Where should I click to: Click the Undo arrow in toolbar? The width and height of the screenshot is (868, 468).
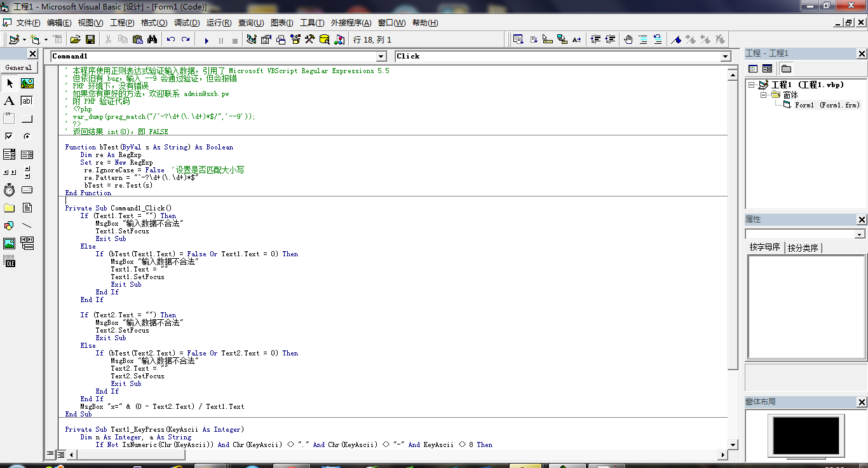(x=170, y=39)
